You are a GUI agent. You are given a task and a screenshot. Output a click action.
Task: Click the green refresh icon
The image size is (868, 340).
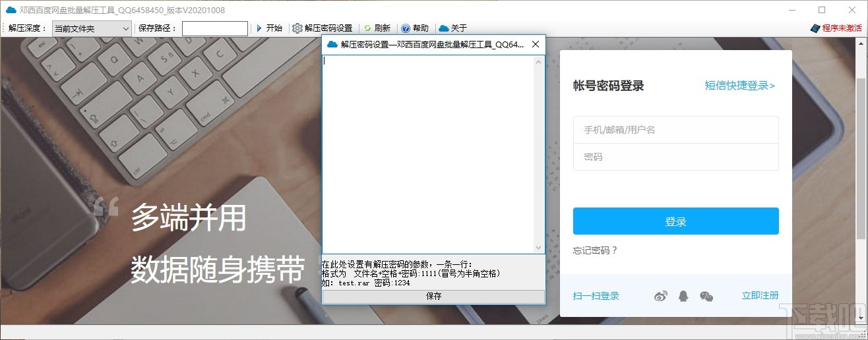pos(367,28)
